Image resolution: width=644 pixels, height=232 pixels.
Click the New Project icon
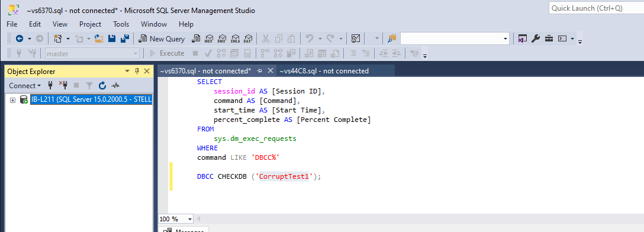(57, 38)
